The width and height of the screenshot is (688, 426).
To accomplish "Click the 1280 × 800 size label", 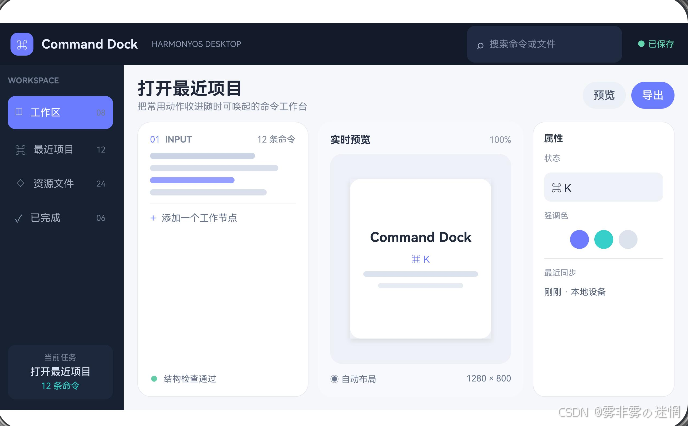I will click(x=489, y=378).
